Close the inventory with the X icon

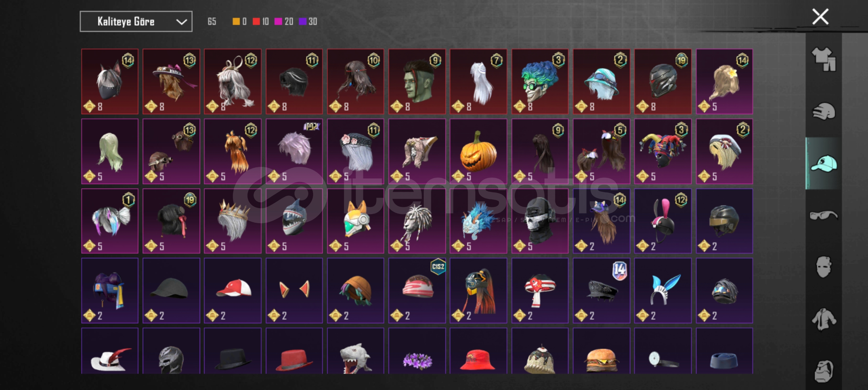[x=820, y=17]
